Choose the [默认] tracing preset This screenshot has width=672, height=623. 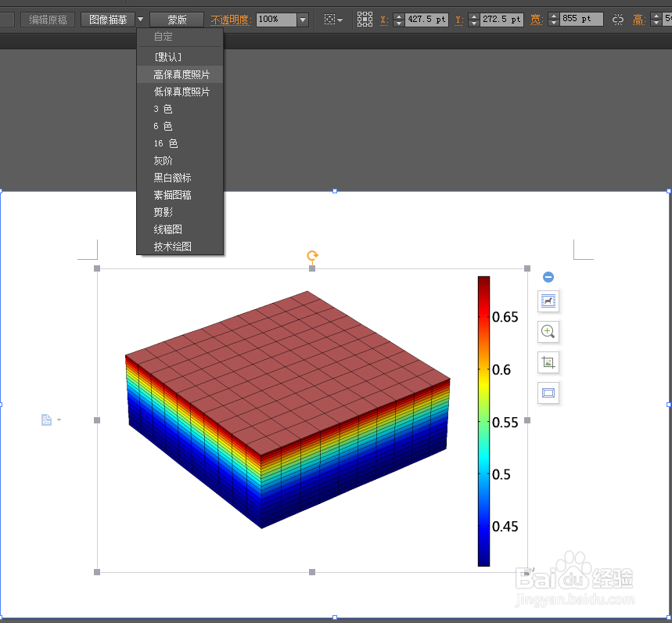coord(180,57)
